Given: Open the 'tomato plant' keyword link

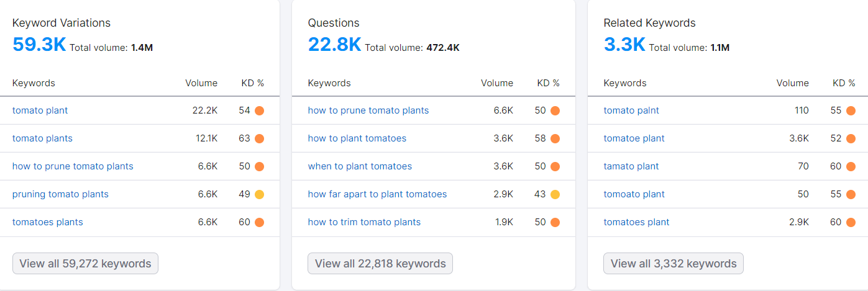Looking at the screenshot, I should (40, 110).
